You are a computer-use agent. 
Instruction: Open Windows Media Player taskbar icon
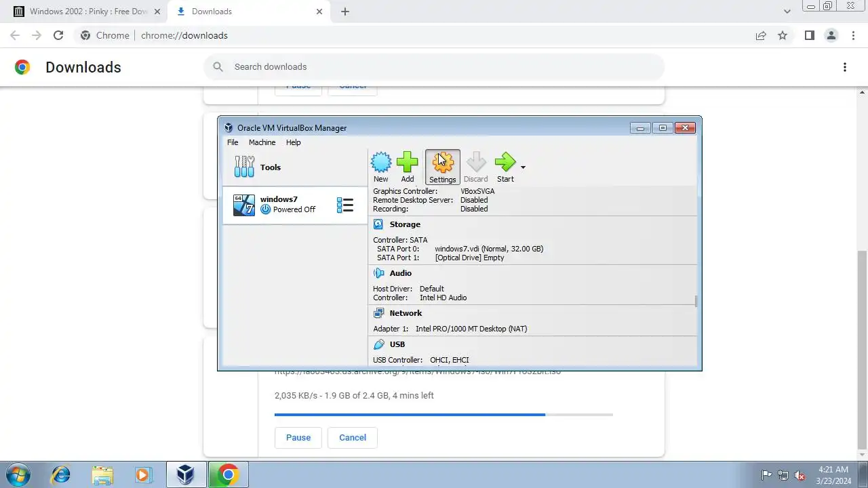[143, 474]
